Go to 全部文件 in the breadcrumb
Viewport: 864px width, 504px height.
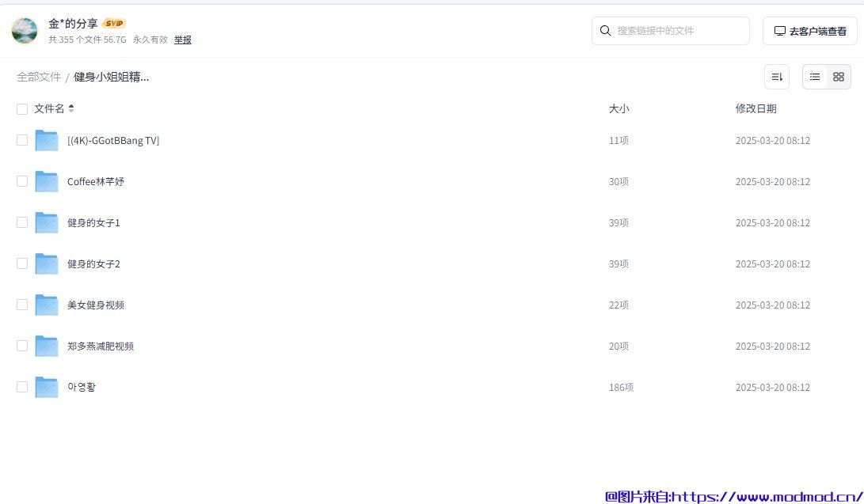tap(39, 78)
